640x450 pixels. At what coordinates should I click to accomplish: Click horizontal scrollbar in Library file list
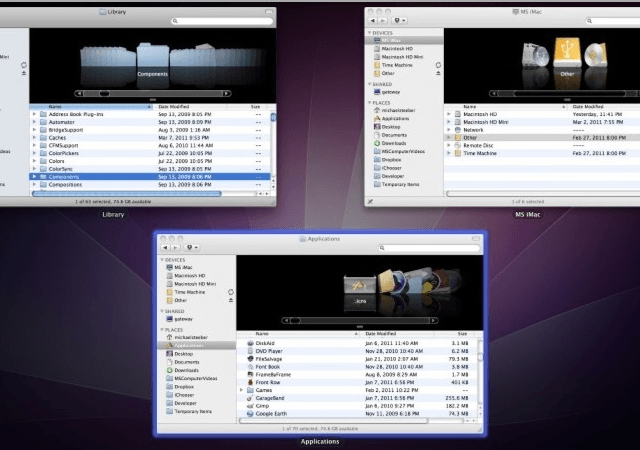coord(127,194)
